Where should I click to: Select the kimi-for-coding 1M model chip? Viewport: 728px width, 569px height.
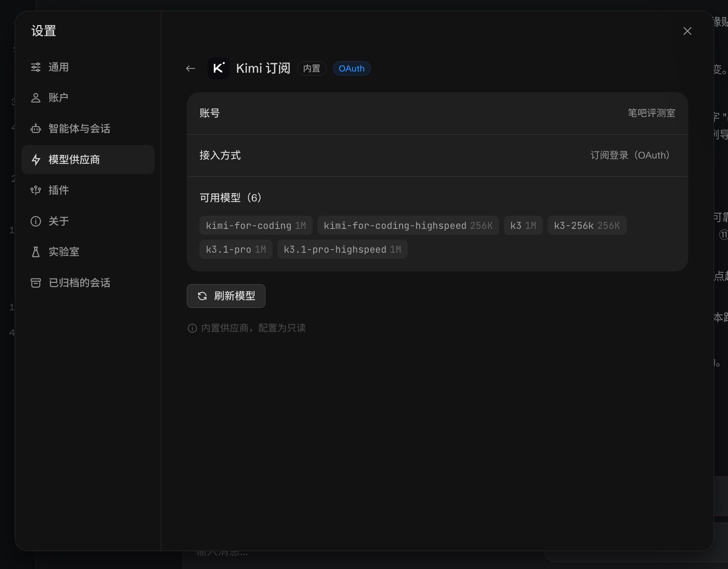pyautogui.click(x=256, y=225)
